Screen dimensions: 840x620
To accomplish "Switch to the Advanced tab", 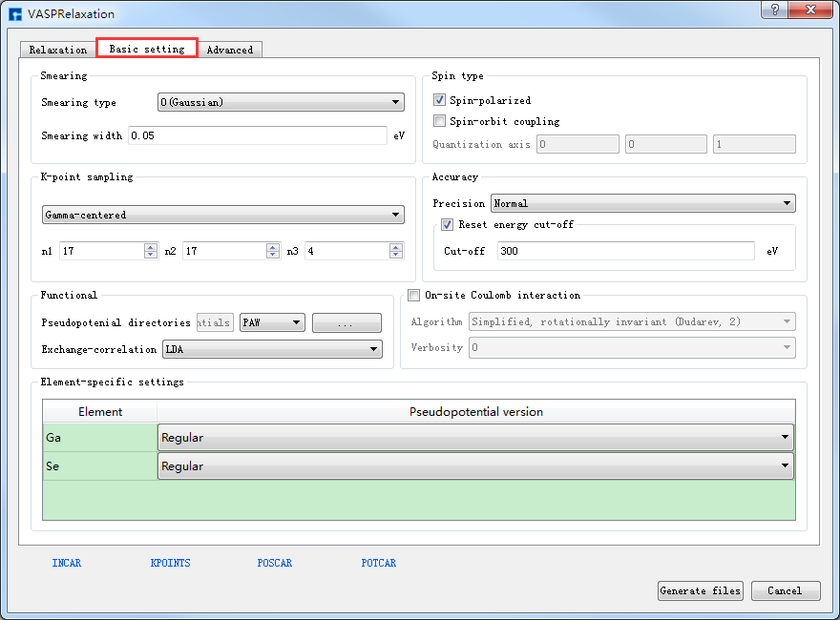I will pos(230,50).
